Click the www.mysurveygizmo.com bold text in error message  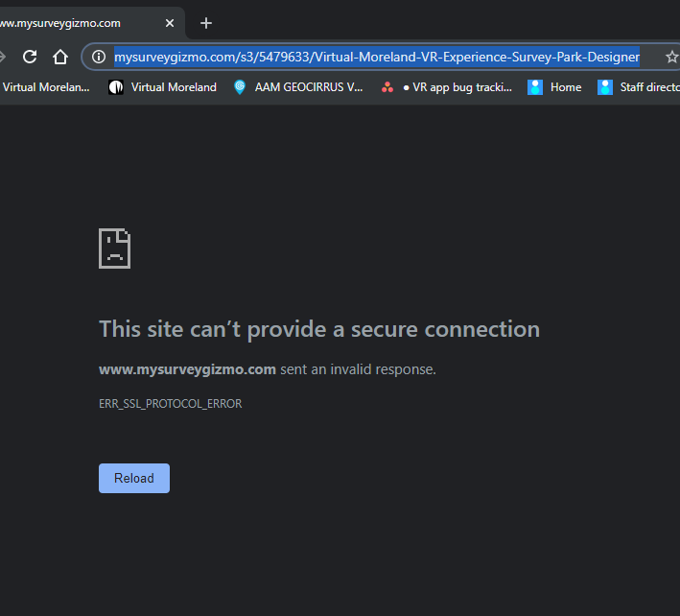point(187,369)
